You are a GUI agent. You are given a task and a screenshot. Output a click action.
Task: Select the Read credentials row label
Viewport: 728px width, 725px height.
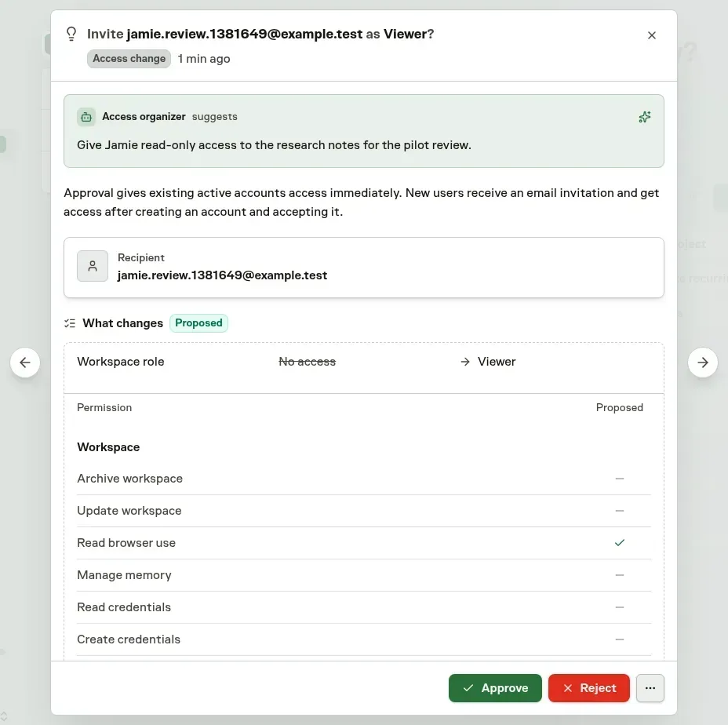[124, 607]
